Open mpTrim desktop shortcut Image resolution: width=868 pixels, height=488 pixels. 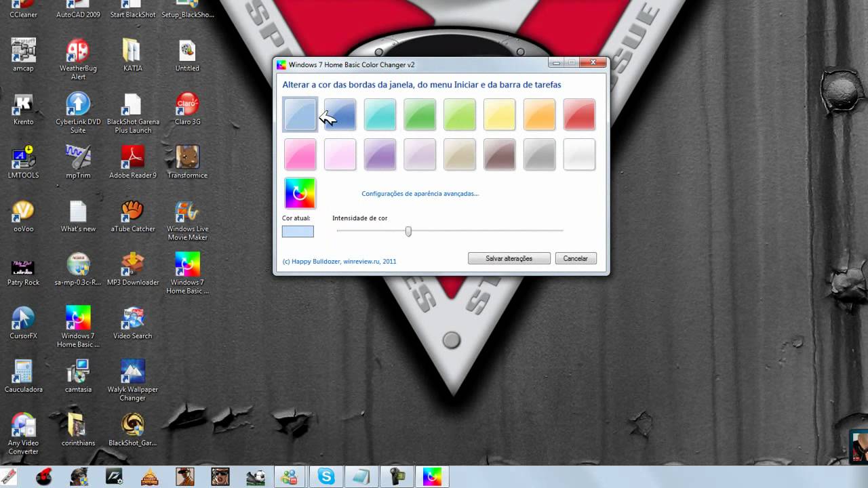[x=78, y=162]
